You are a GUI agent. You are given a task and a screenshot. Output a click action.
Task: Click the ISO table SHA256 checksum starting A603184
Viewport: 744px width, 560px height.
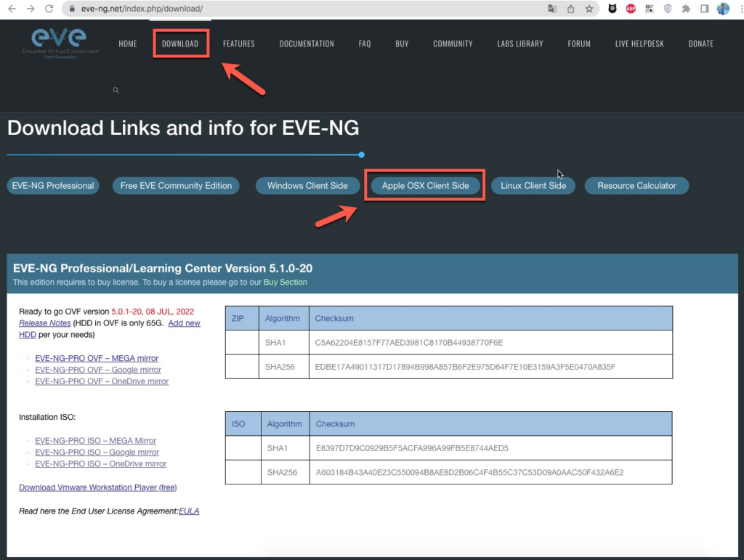470,472
